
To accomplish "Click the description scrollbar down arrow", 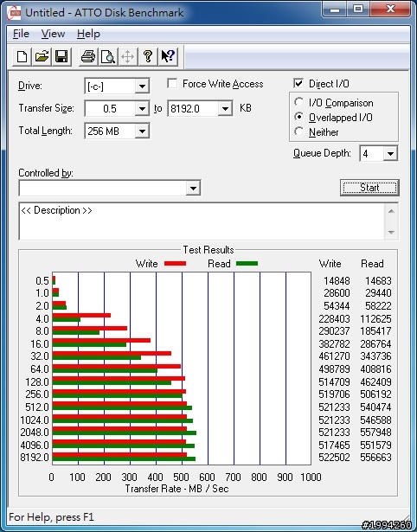I will pyautogui.click(x=391, y=233).
